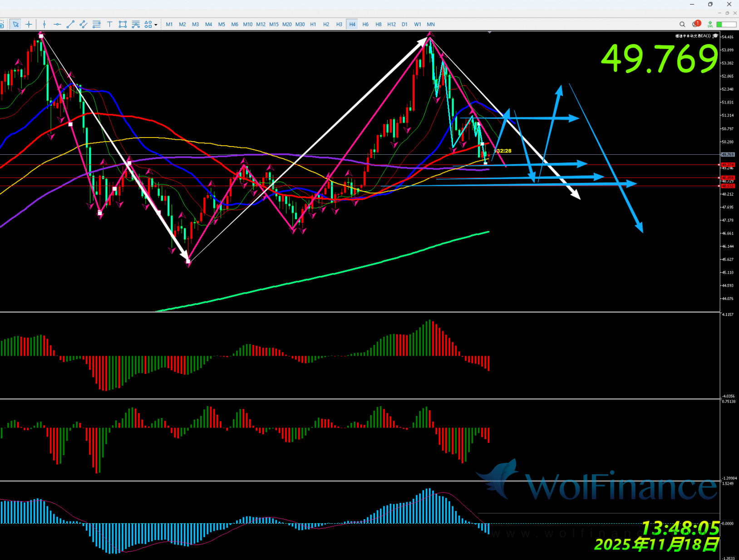Toggle the H1 timeframe button
Viewport: 739px width, 560px height.
313,25
